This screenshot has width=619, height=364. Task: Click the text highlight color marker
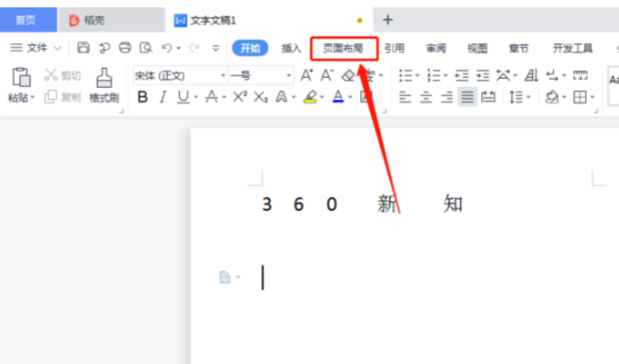pos(310,97)
